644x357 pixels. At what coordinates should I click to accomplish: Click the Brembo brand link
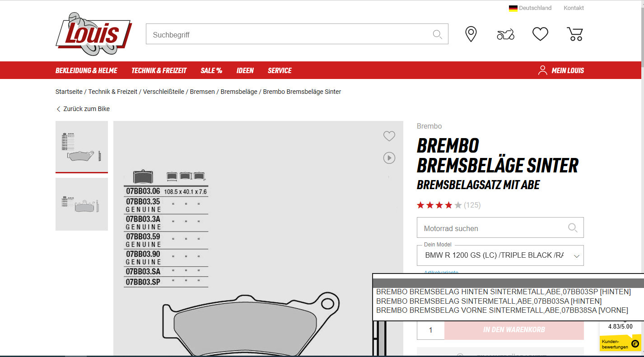pyautogui.click(x=429, y=126)
